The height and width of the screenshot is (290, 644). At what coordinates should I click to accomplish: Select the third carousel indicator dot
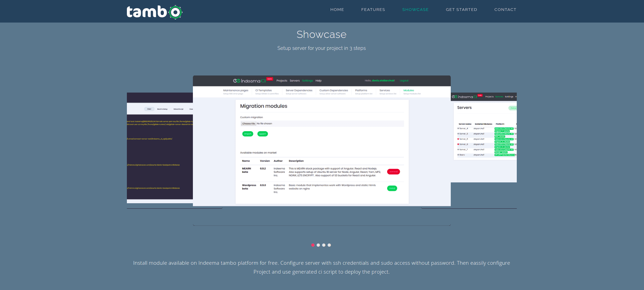[324, 245]
